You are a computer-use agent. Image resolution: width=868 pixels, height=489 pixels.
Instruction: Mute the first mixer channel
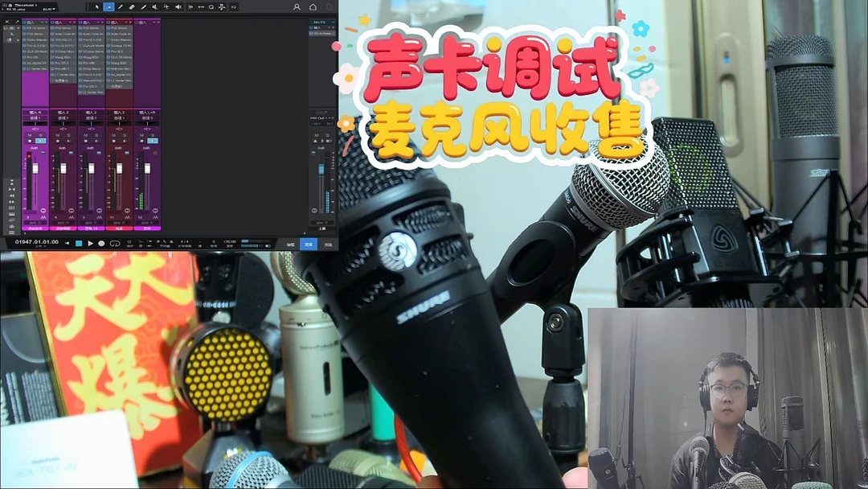(31, 135)
